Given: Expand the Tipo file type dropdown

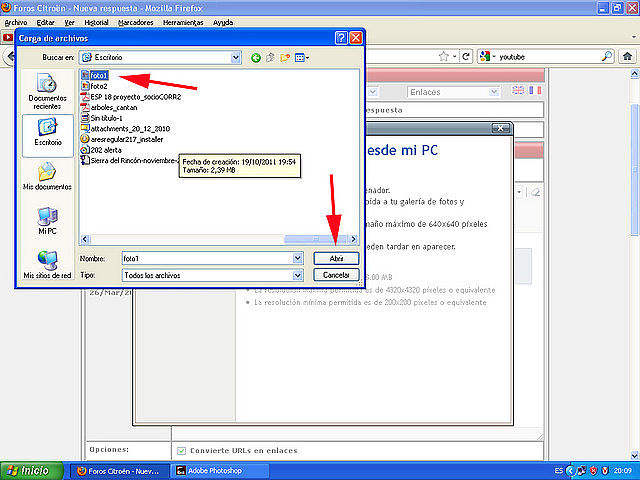Looking at the screenshot, I should (298, 276).
